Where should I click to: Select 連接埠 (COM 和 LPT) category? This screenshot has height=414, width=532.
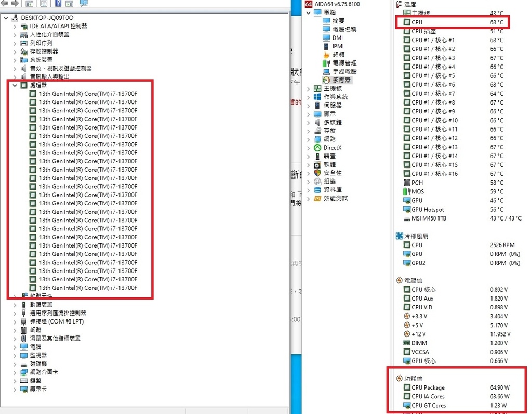click(57, 321)
